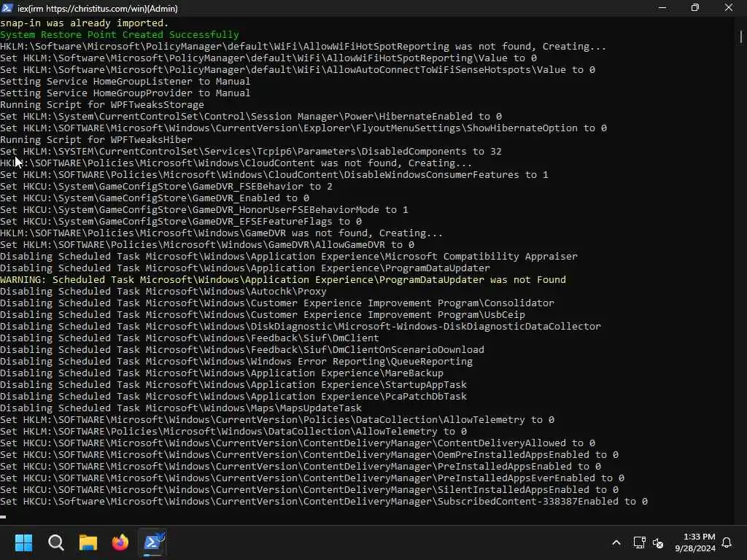Click the GameDVR_HonorUserFSEBehaviorMode to 1 line

tap(204, 209)
